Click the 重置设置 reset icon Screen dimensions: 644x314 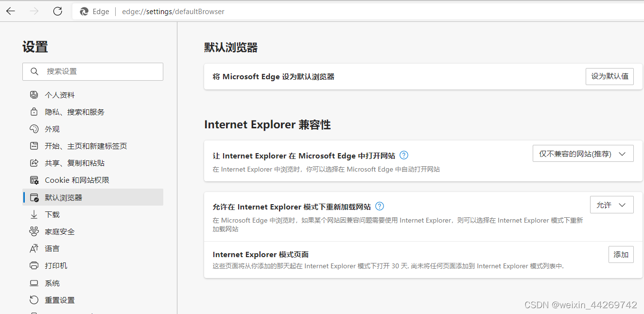(34, 299)
